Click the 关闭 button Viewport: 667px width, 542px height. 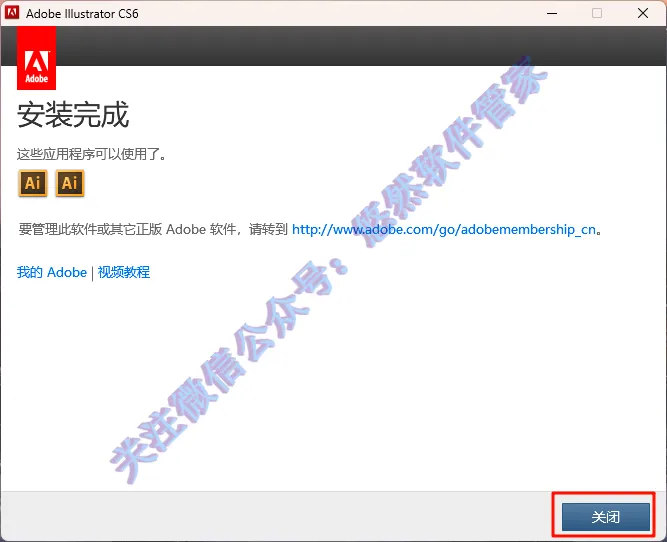605,517
